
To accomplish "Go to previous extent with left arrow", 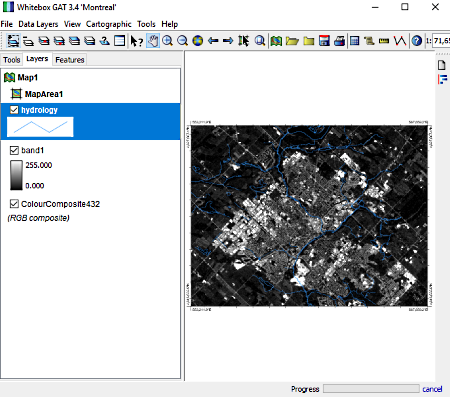I will tap(213, 41).
